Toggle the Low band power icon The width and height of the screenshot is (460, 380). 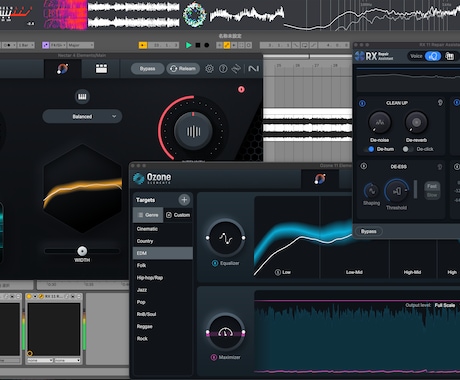point(277,272)
